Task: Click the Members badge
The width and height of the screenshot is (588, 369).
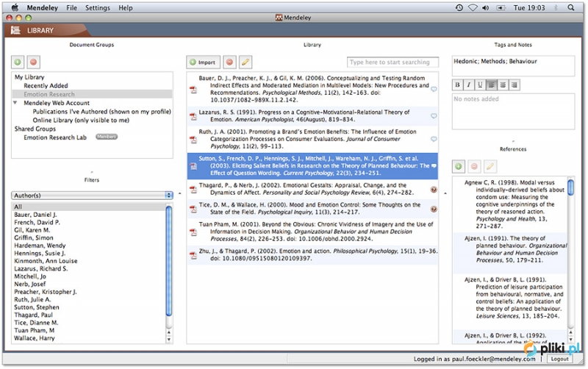Action: [x=107, y=137]
